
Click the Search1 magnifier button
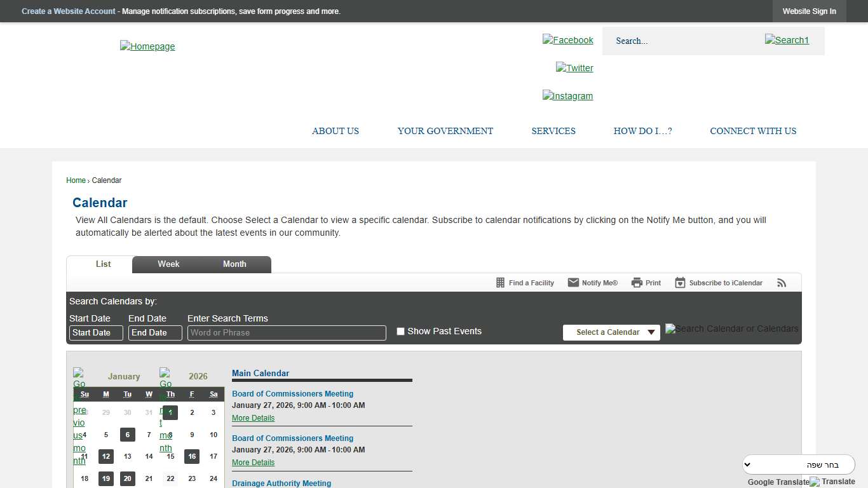coord(787,40)
